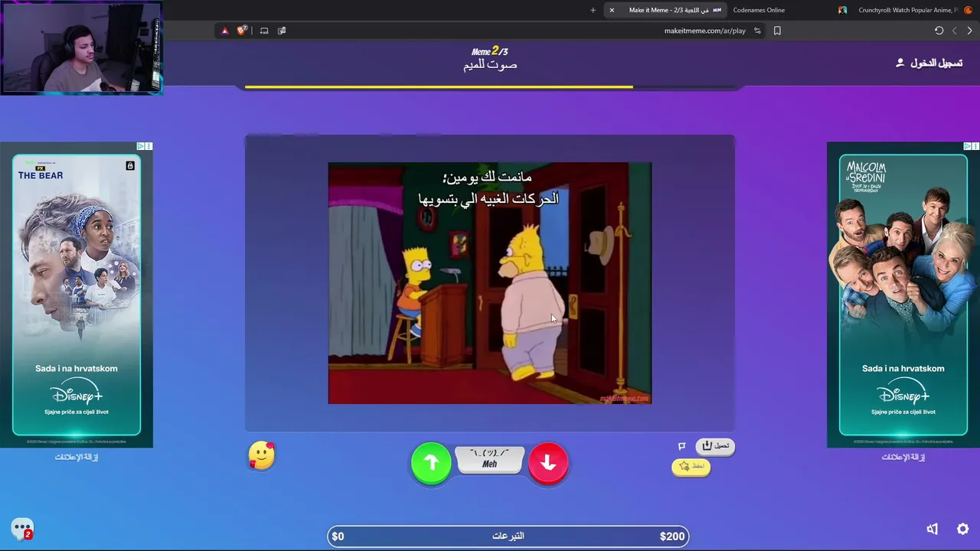This screenshot has height=551, width=980.
Task: Open game settings gear icon
Action: point(963,529)
